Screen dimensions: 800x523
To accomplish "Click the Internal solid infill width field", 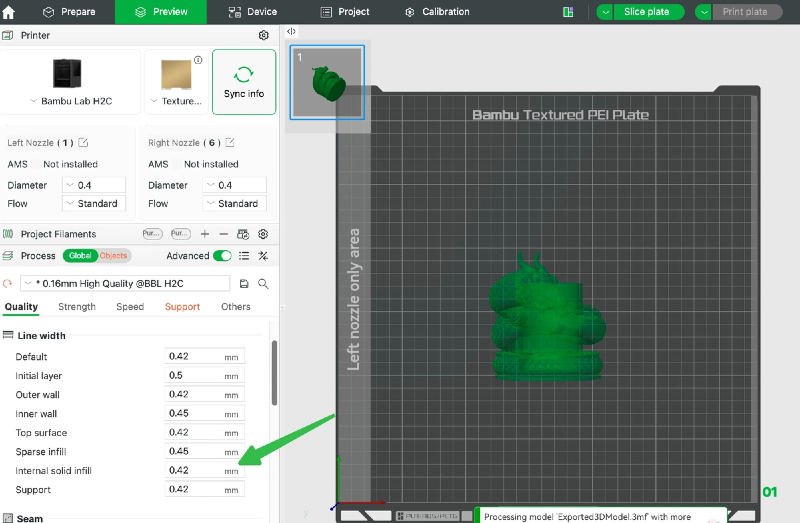I will [205, 470].
